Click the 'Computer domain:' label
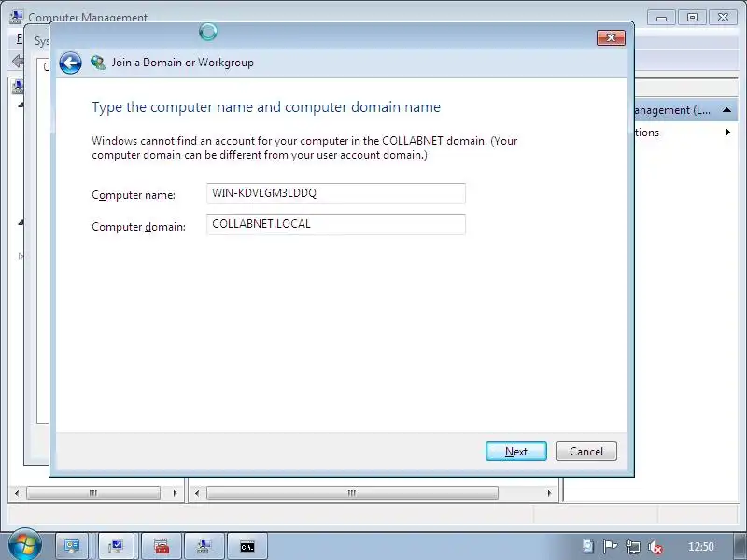The image size is (747, 560). [138, 227]
